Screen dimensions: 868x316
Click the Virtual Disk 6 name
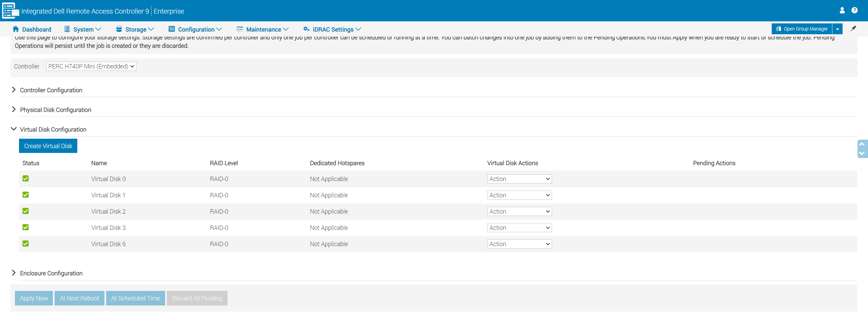pyautogui.click(x=108, y=244)
